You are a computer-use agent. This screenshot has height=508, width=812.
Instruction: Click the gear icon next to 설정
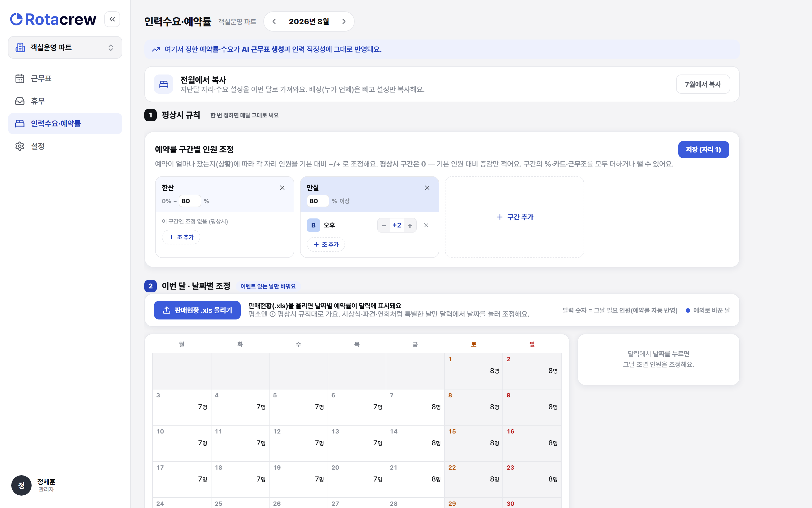click(x=20, y=146)
